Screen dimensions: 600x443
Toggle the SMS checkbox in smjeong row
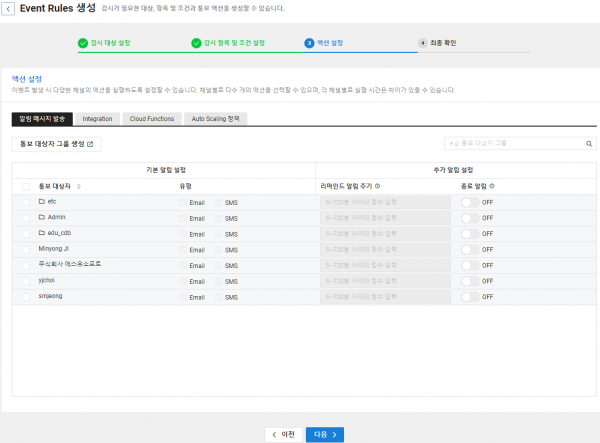pos(218,297)
